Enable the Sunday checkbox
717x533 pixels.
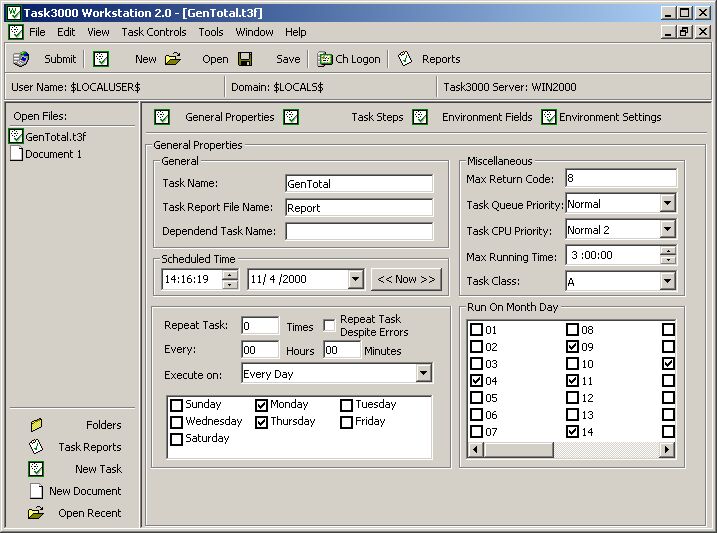point(177,405)
